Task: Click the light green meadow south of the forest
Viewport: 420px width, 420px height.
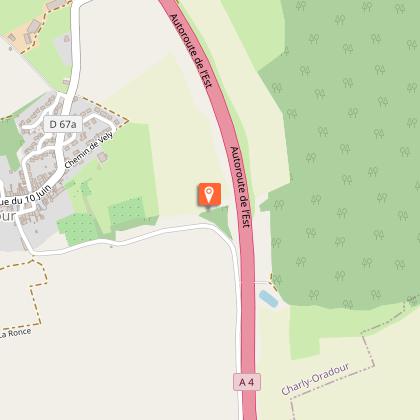Action: [x=305, y=332]
